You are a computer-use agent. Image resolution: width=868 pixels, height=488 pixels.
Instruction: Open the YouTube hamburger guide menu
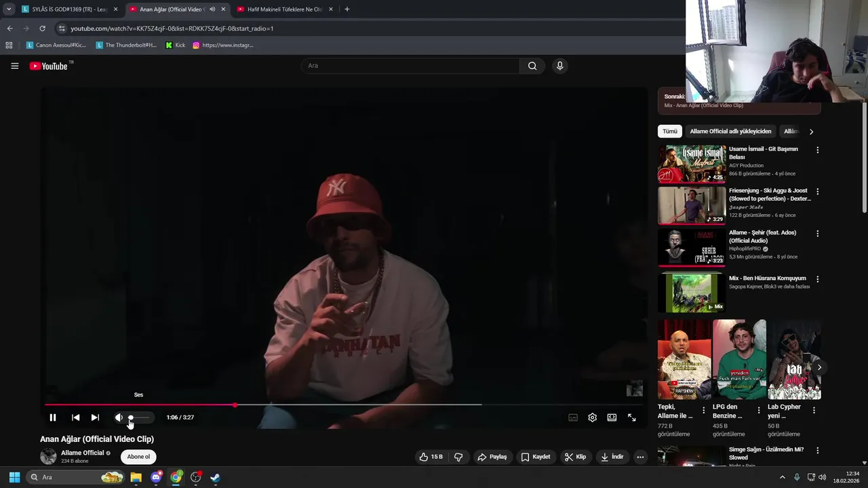pyautogui.click(x=14, y=66)
